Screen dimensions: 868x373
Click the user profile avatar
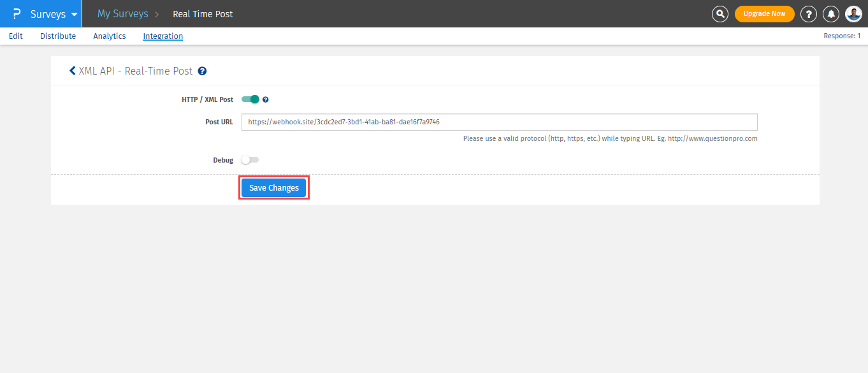pyautogui.click(x=853, y=14)
